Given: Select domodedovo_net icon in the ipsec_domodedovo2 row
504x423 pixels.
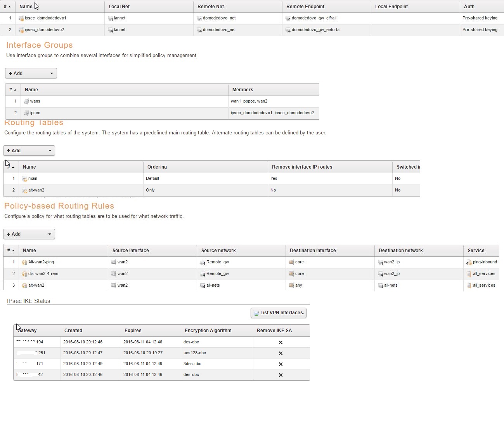Looking at the screenshot, I should (199, 30).
